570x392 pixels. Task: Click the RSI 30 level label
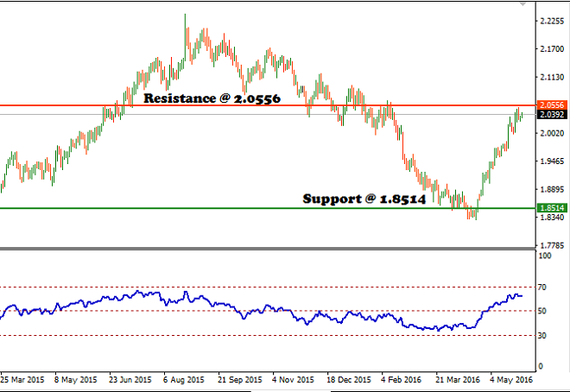coord(541,335)
